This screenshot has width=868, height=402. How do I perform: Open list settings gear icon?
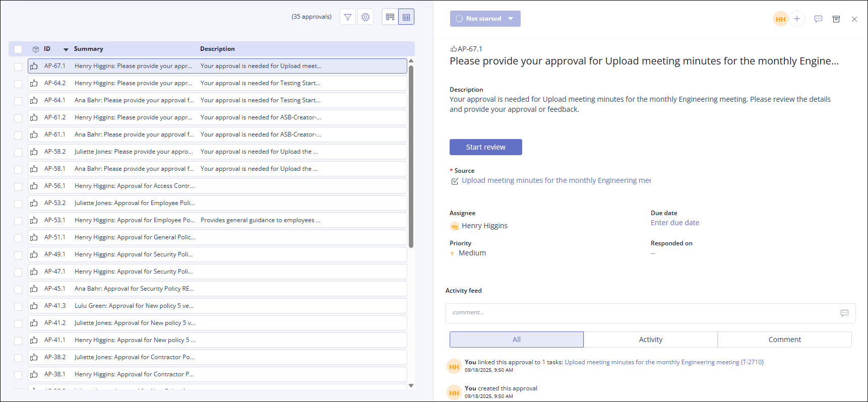click(x=365, y=17)
